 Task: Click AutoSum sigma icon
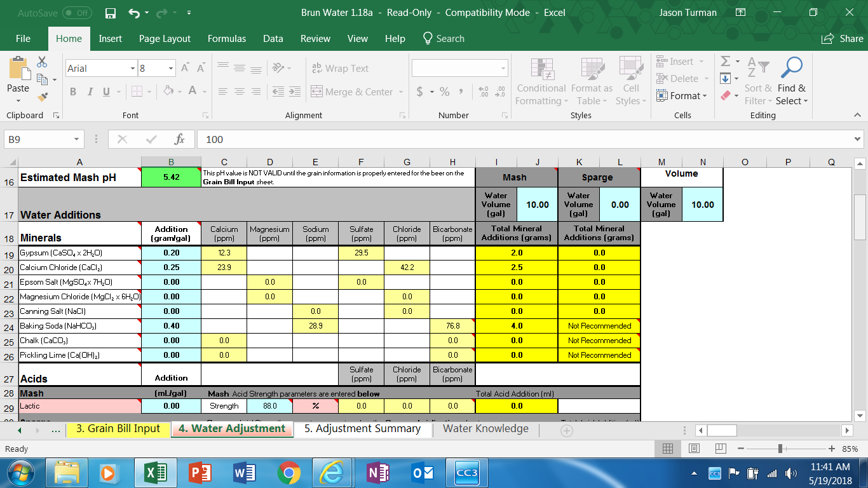pos(725,62)
